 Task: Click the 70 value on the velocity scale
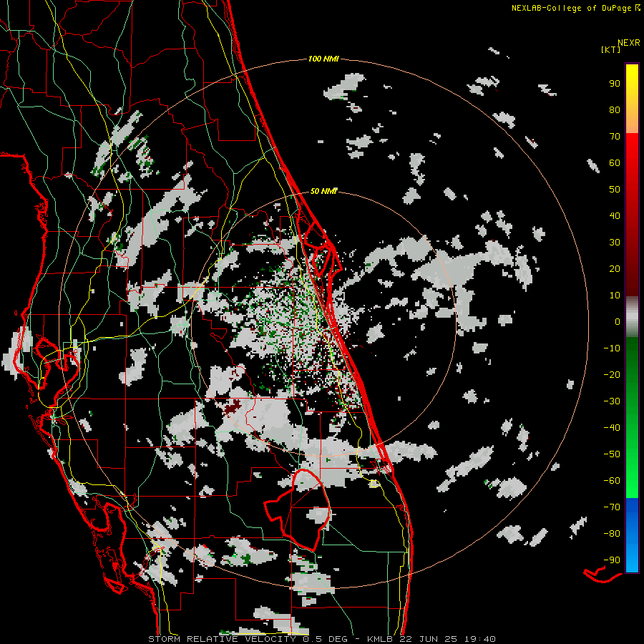pos(615,137)
